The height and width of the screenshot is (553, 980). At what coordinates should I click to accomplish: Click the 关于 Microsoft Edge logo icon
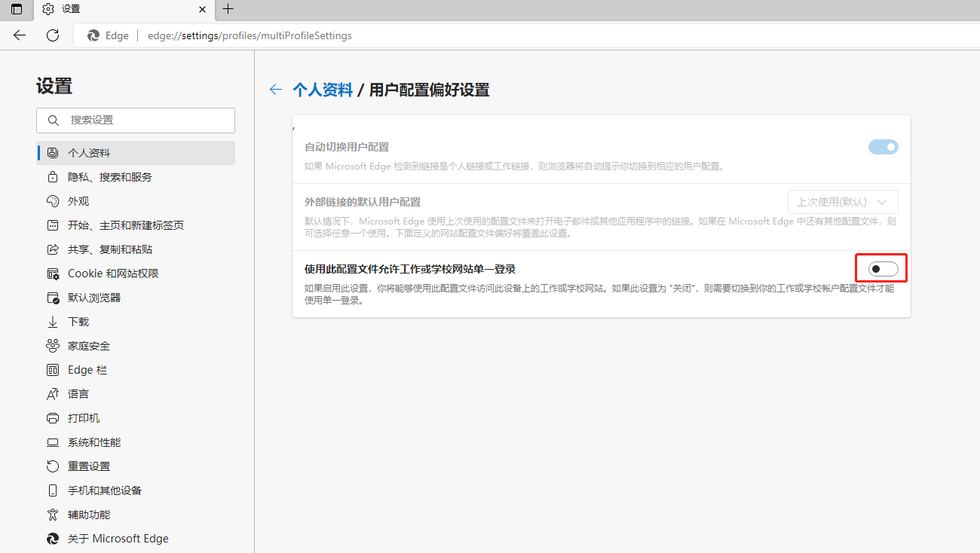pos(53,539)
